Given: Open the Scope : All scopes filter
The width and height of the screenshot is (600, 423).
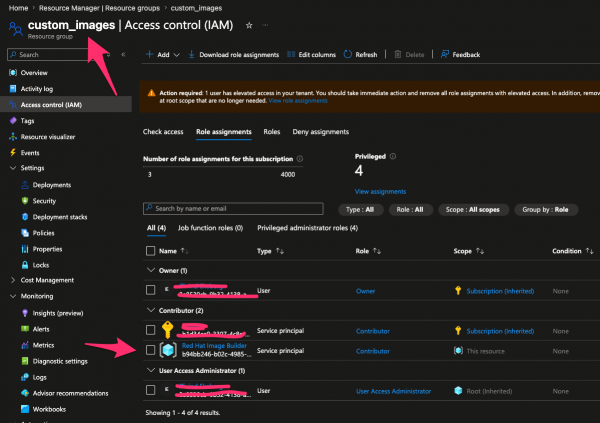Looking at the screenshot, I should point(473,210).
